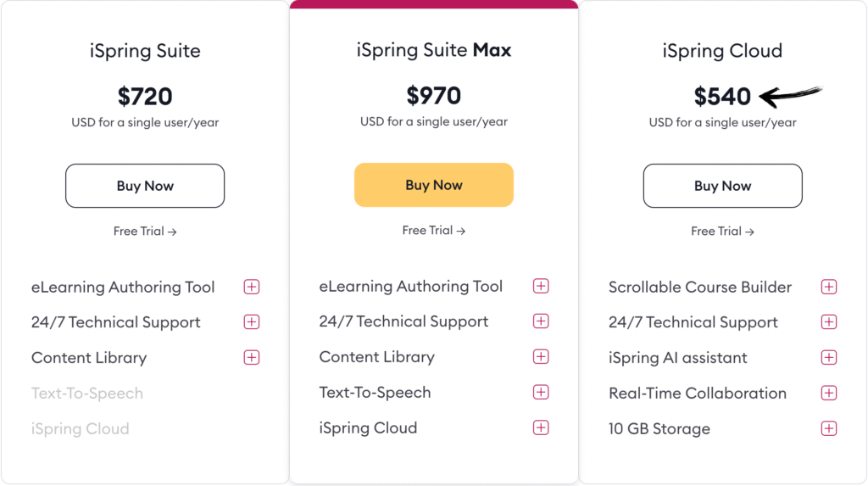The height and width of the screenshot is (486, 868).
Task: Expand iSpring Cloud plus icon in Suite Max
Action: tap(541, 427)
